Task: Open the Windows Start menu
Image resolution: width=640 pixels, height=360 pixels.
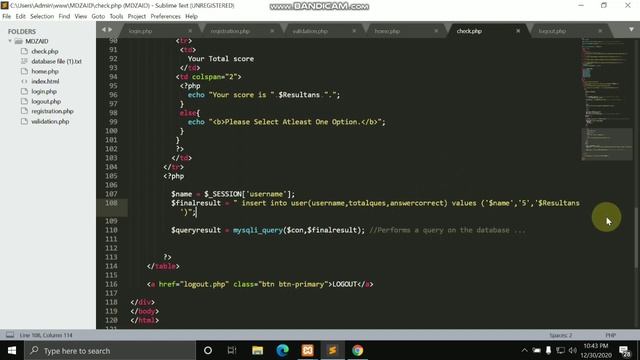Action: click(x=12, y=350)
